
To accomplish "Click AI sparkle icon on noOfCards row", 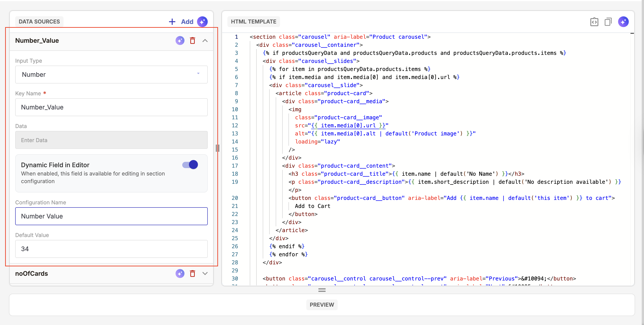I will (180, 274).
